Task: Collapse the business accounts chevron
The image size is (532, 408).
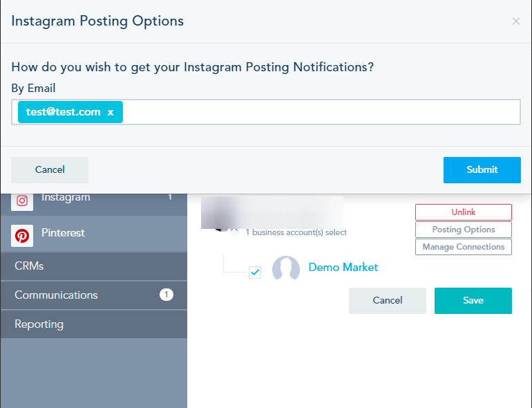Action: pyautogui.click(x=234, y=231)
